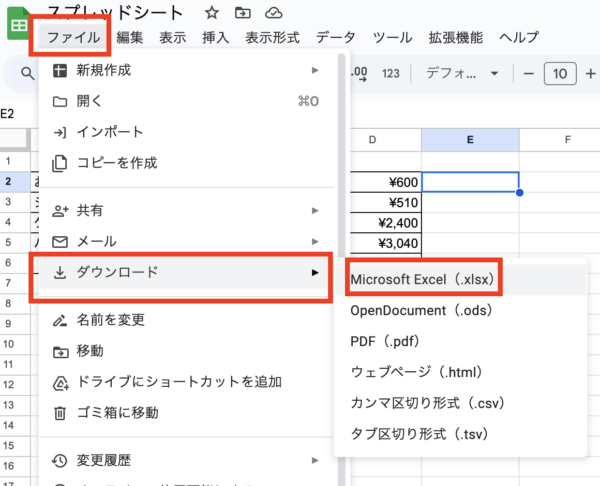
Task: Increase the font size with the plus button
Action: point(590,73)
